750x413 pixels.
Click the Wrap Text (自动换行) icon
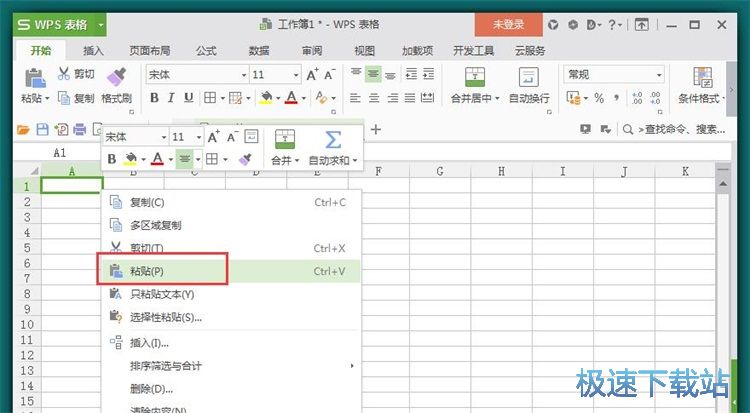point(529,78)
